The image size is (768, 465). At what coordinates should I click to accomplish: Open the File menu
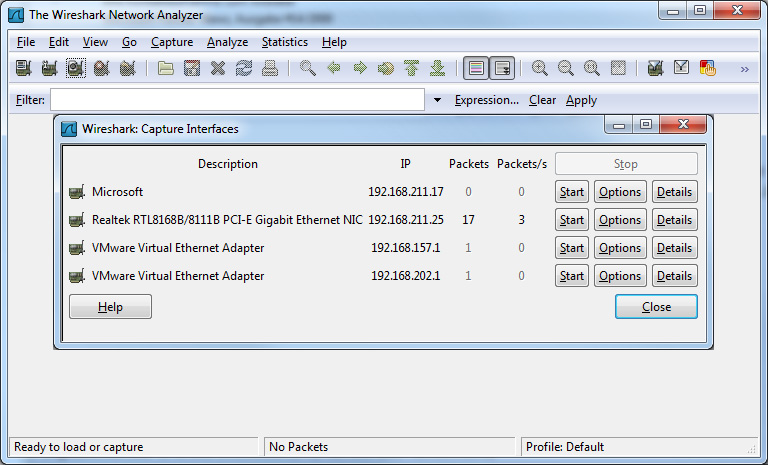(x=26, y=42)
